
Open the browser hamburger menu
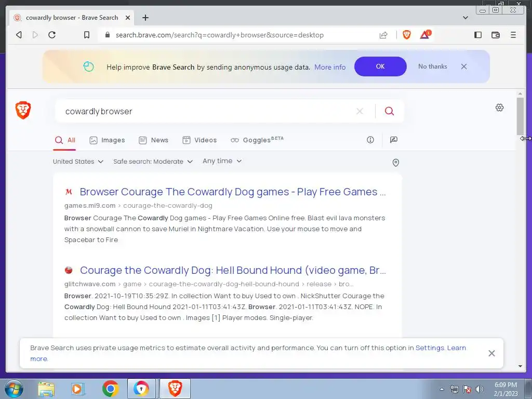(513, 35)
